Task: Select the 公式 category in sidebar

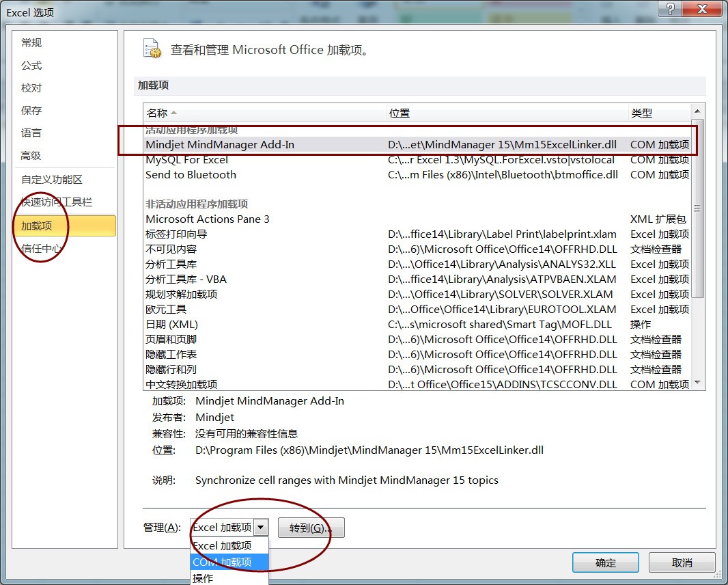Action: [30, 65]
